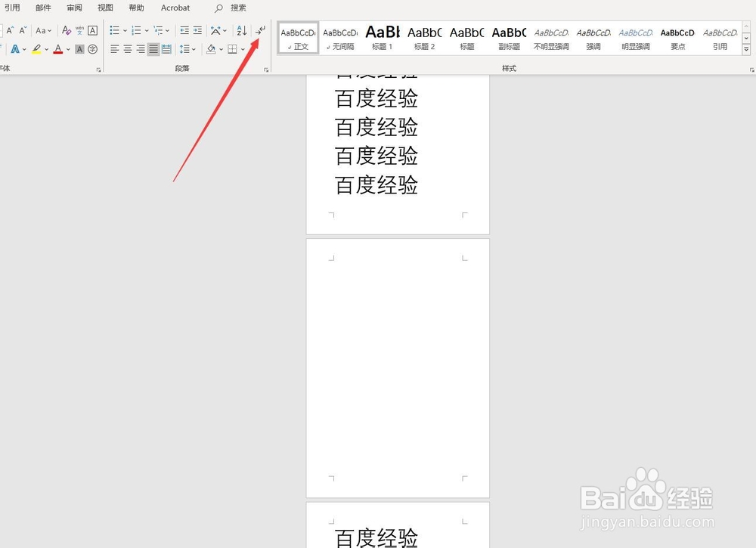Expand the line spacing dropdown arrow
Viewport: 756px width, 548px height.
point(194,49)
